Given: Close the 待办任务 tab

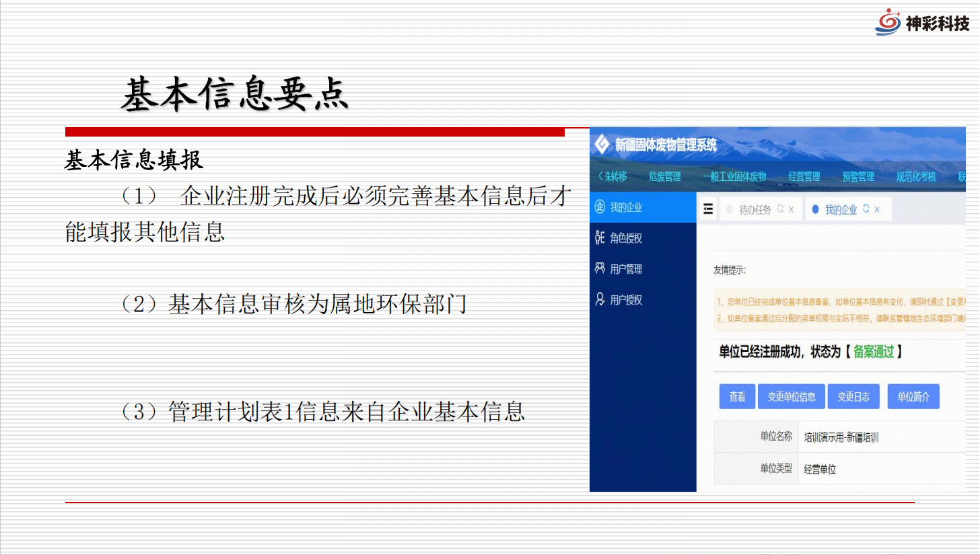Looking at the screenshot, I should (x=791, y=209).
